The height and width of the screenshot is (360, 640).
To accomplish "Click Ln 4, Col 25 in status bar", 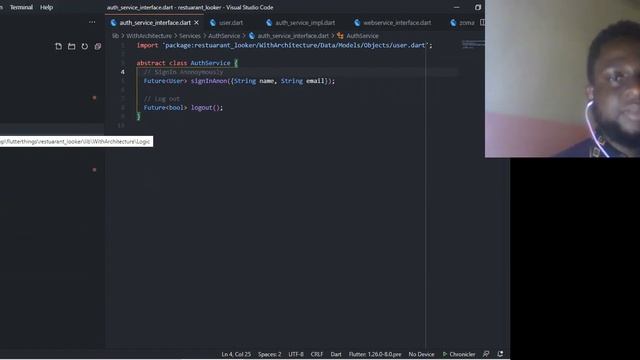I will (x=236, y=354).
